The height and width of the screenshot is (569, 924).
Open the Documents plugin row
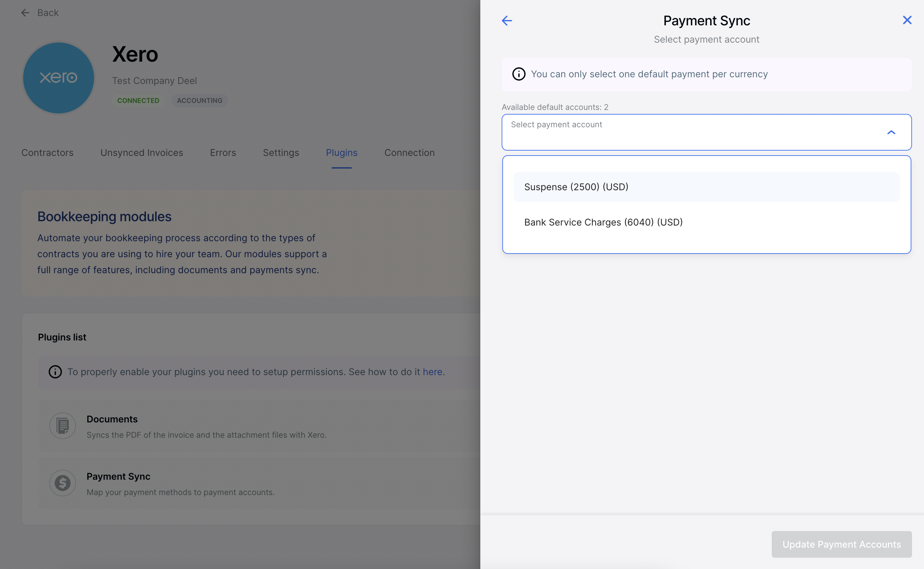pos(259,426)
